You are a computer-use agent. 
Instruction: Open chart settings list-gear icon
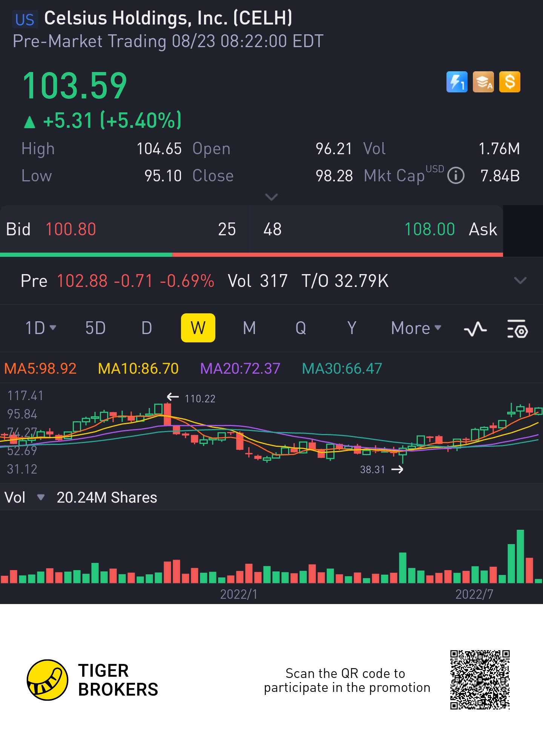[517, 328]
